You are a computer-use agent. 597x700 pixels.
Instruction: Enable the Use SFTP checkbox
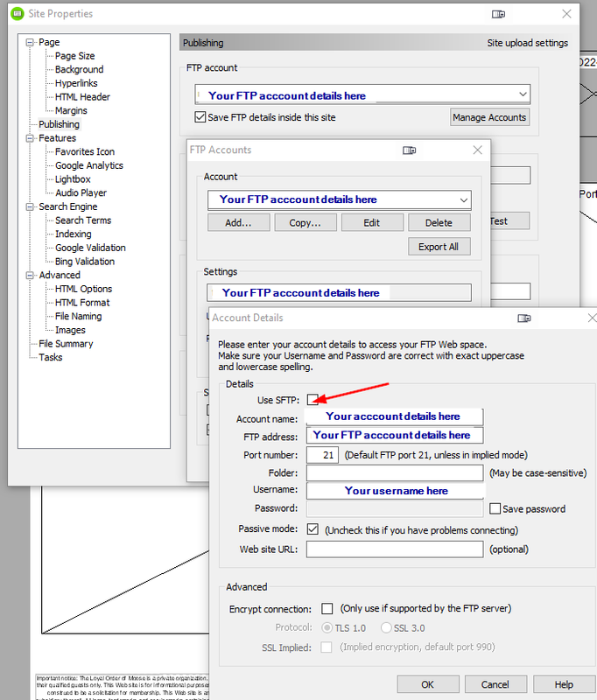(313, 400)
